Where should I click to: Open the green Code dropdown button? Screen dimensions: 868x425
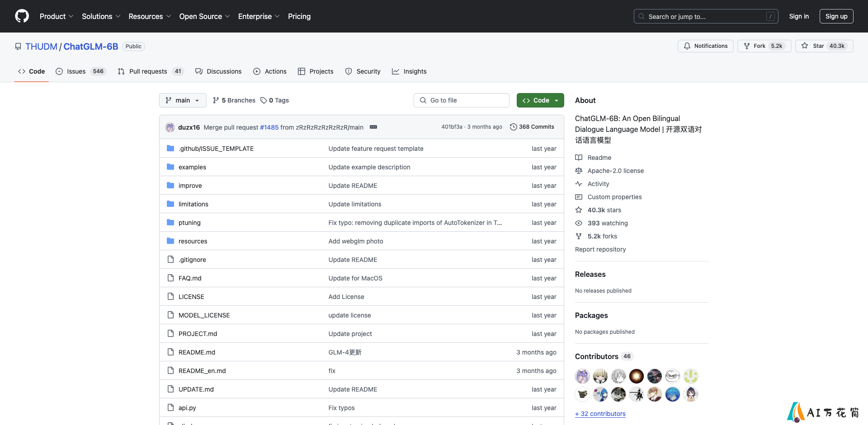tap(540, 100)
